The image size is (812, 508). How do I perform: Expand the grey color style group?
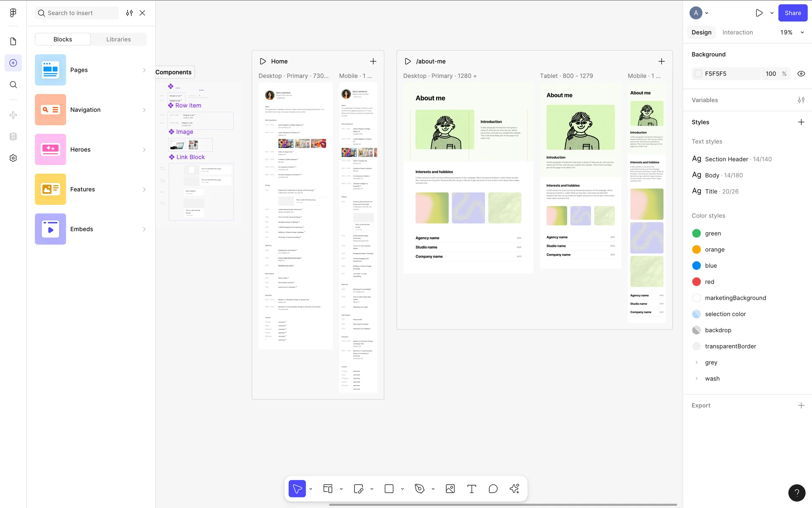[x=697, y=362]
